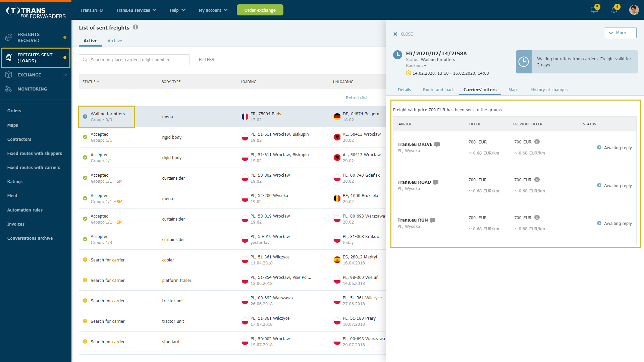
Task: Open Ratings in the sidebar
Action: 15,181
